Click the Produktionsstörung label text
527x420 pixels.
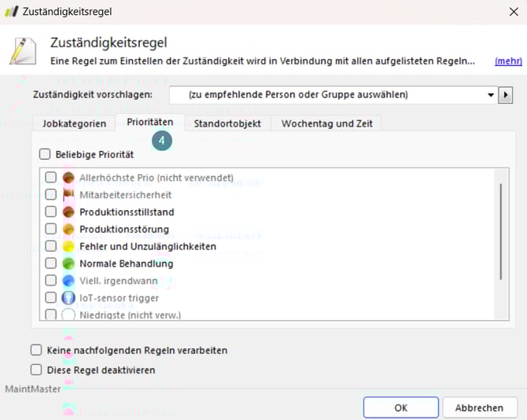[124, 229]
